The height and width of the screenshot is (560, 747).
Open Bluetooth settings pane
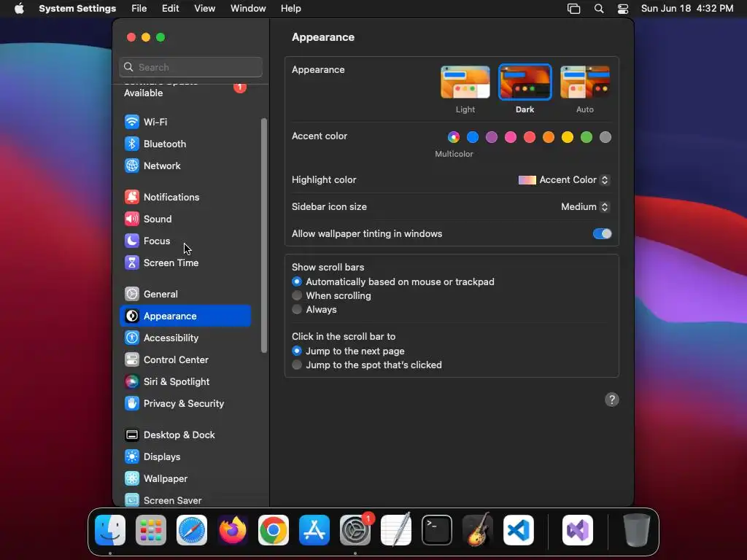coord(185,144)
